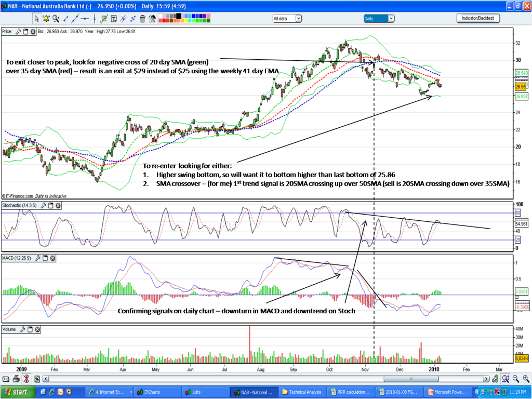532x399 pixels.
Task: Open the chart indicator tool with green check
Action: click(104, 19)
